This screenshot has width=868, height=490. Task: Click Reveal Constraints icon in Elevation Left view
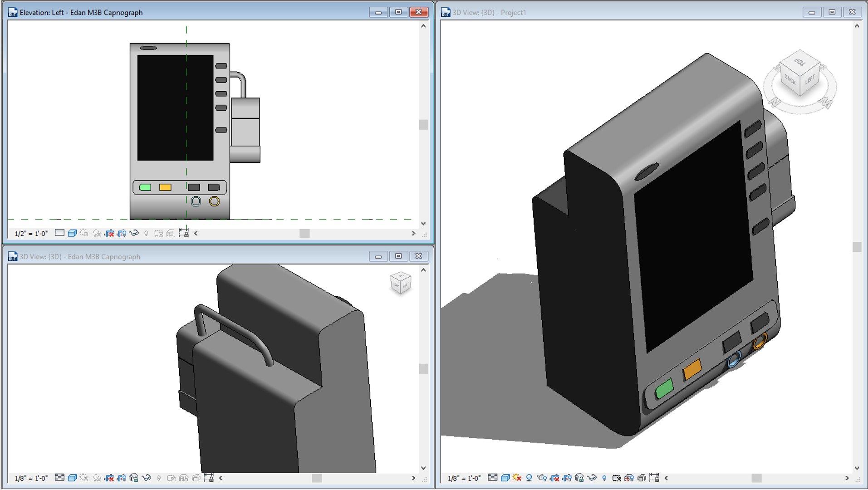(184, 233)
